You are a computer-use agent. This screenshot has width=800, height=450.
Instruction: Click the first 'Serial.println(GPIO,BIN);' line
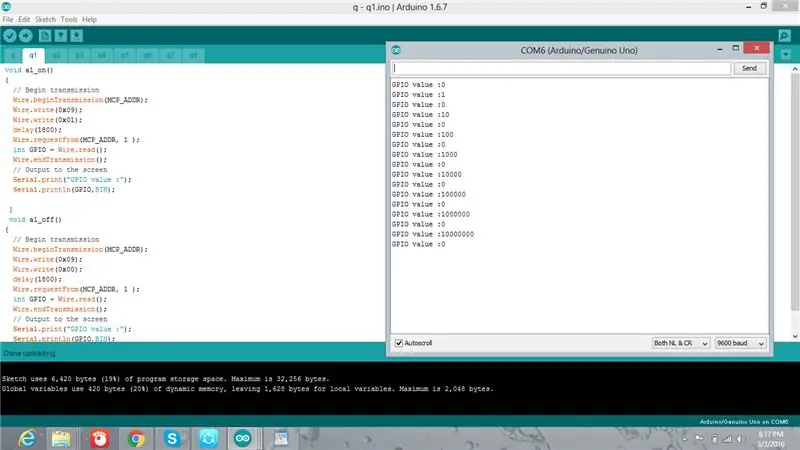point(64,189)
